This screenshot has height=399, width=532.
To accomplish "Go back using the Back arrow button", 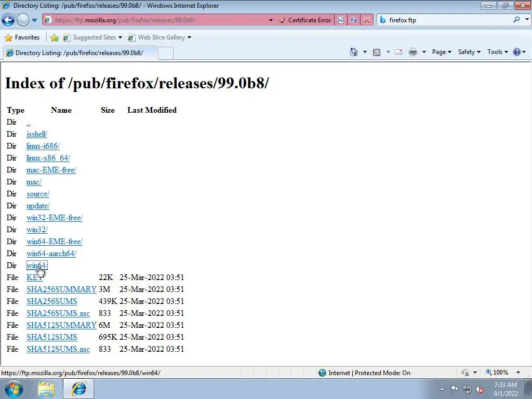I will (8, 20).
